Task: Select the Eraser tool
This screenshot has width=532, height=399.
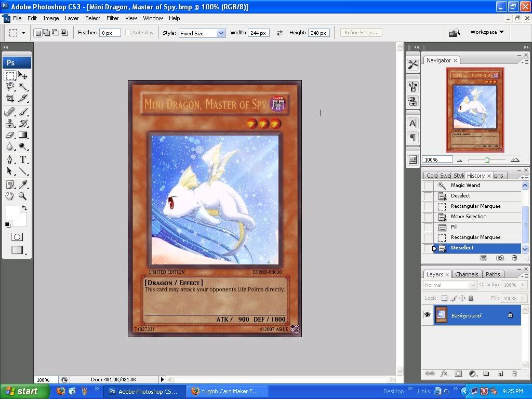Action: [10, 135]
